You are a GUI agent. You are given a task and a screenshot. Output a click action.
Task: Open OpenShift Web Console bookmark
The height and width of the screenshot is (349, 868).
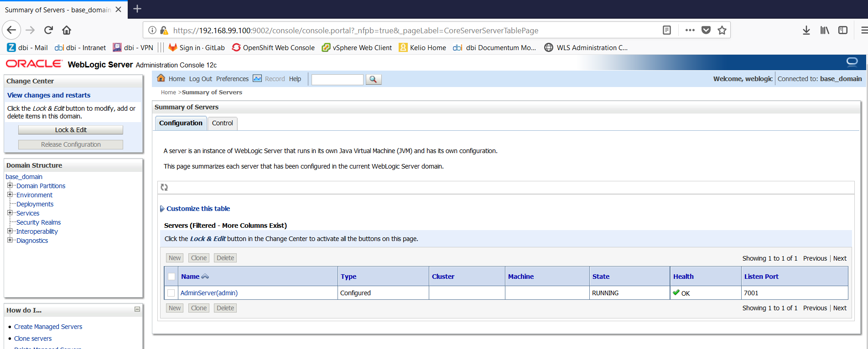tap(273, 47)
